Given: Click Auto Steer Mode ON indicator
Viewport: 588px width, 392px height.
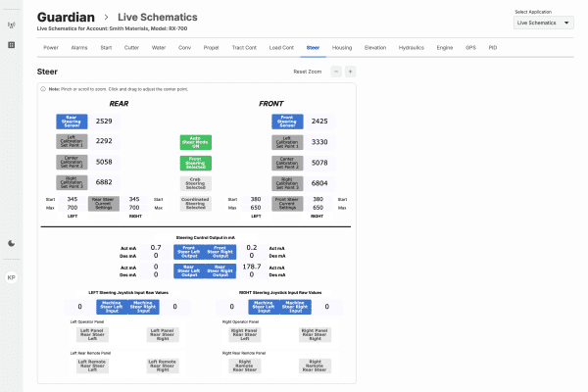Looking at the screenshot, I should 196,142.
